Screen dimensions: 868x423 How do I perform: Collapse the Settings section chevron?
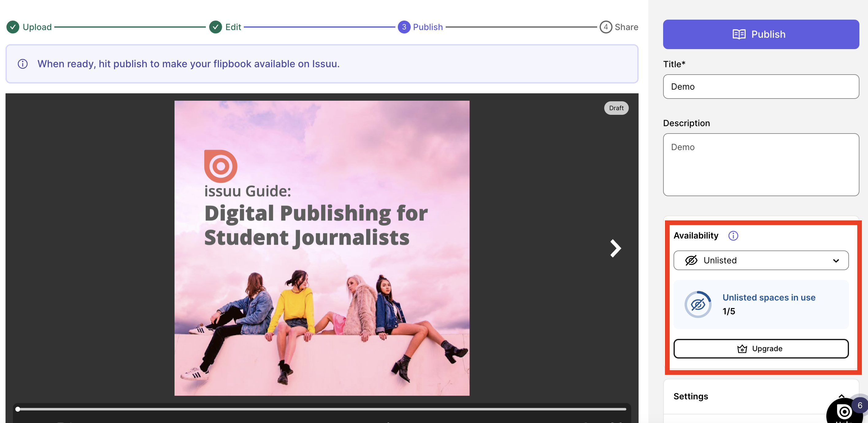tap(841, 396)
